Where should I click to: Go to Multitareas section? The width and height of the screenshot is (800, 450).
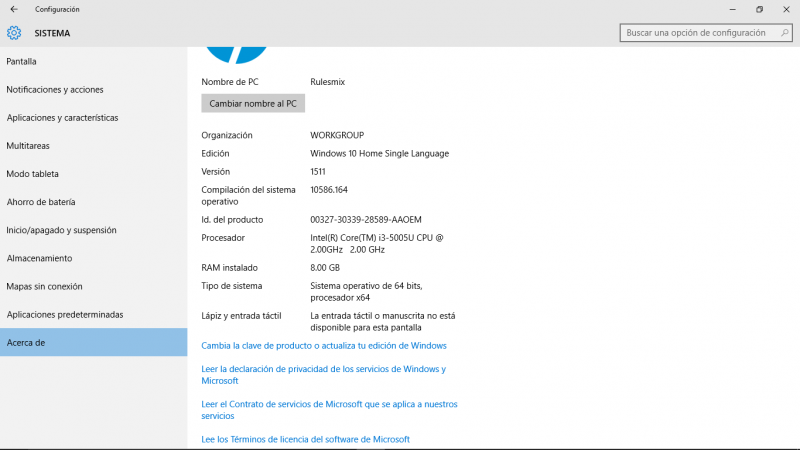point(93,145)
